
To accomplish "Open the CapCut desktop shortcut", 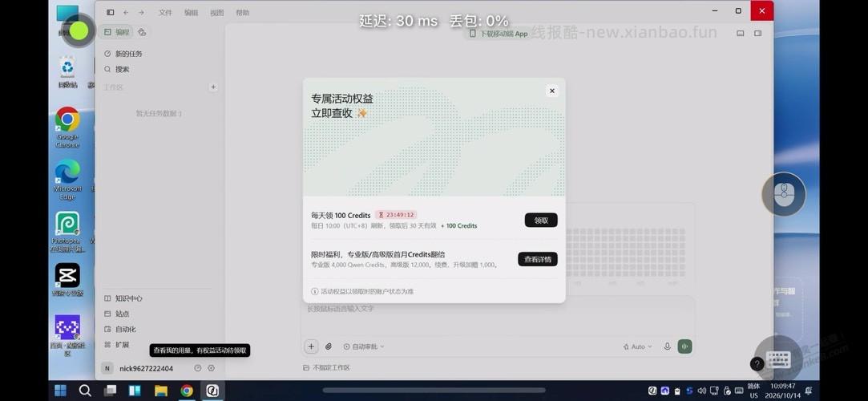I will pos(67,280).
